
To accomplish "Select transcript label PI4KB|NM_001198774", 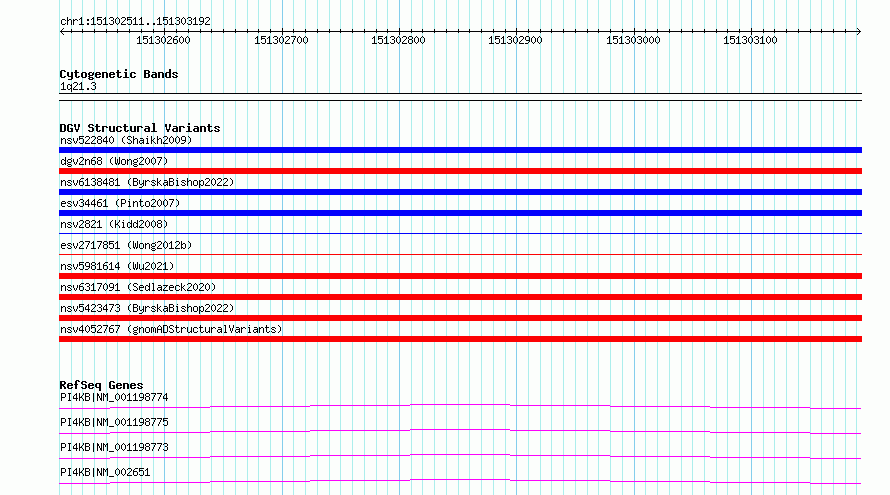I will [x=114, y=397].
